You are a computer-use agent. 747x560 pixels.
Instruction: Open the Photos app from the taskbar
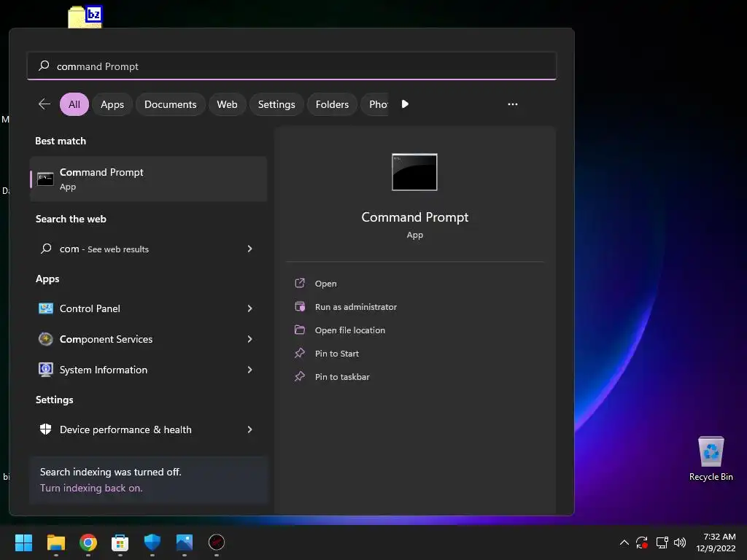coord(185,542)
